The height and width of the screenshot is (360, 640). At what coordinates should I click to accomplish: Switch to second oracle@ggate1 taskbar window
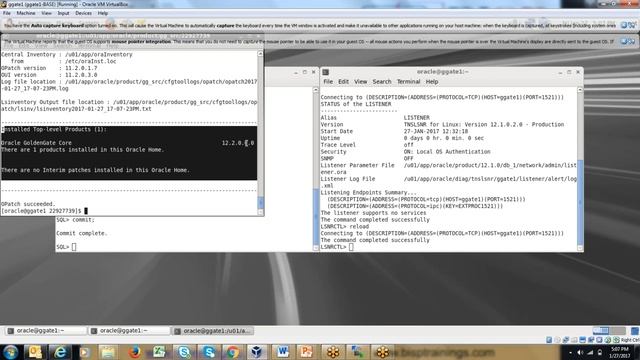129,331
